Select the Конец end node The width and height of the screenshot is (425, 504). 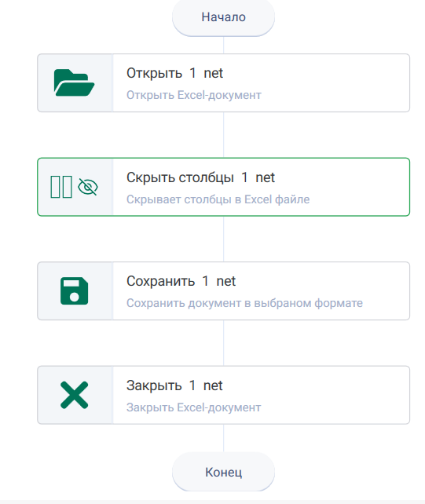click(223, 472)
